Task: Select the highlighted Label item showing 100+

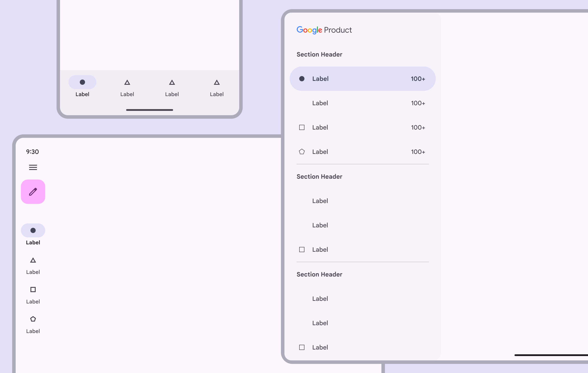Action: pos(362,79)
